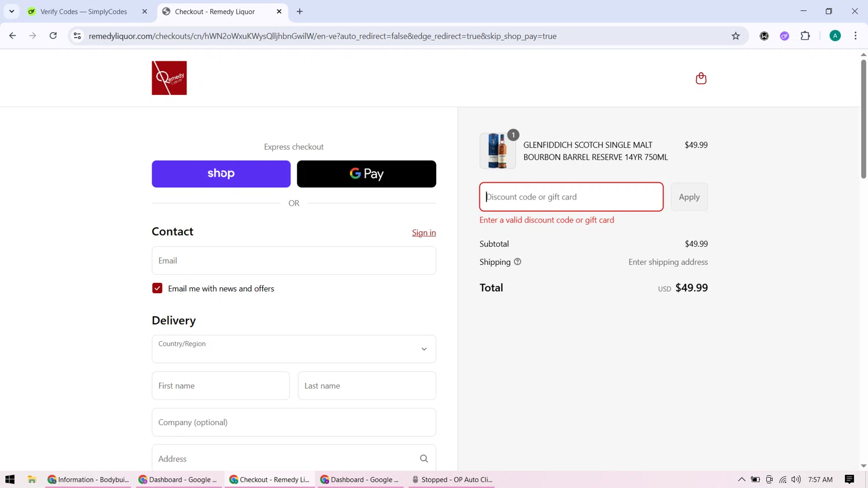
Task: Focus the Email input field
Action: tap(294, 261)
